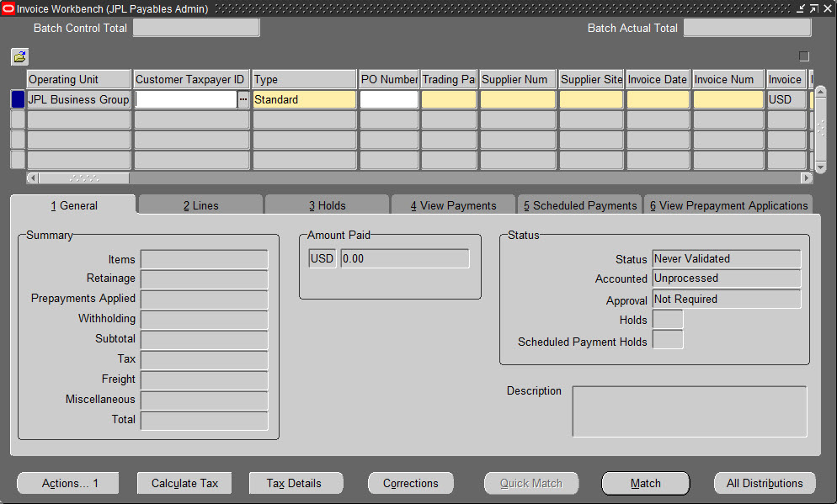Click the Actions... 1 button

[x=67, y=483]
